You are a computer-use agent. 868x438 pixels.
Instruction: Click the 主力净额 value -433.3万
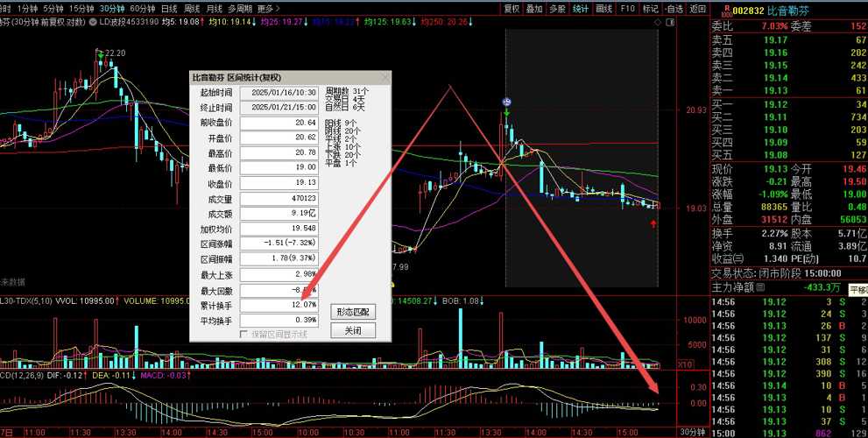[x=822, y=288]
